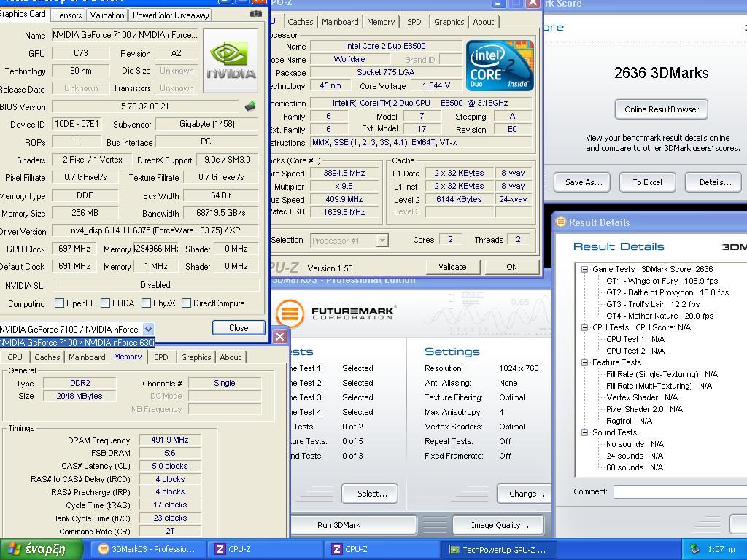The image size is (747, 560).
Task: Select NVIDIA GeForce 7100 / nForce 630i list entry
Action: point(77,343)
